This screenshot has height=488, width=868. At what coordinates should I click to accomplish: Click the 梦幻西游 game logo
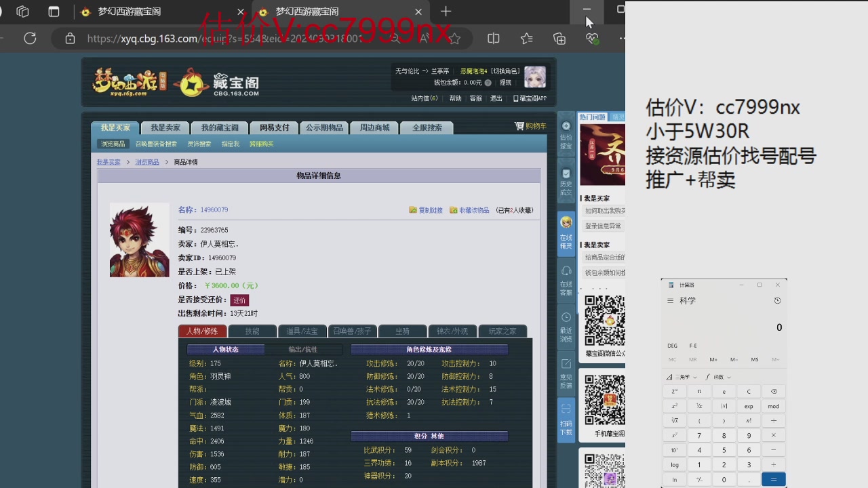129,82
